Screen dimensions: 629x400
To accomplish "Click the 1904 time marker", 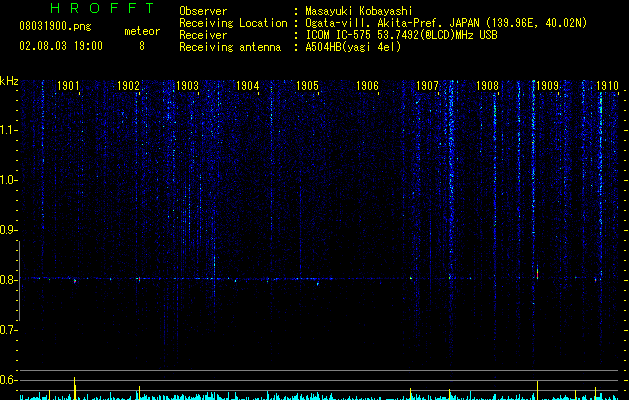I will pyautogui.click(x=248, y=86).
